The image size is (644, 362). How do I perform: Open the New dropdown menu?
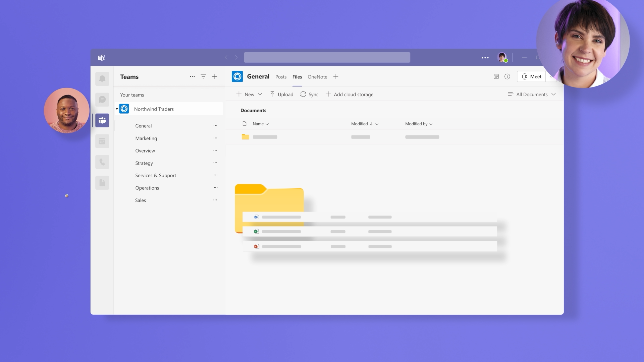pos(249,95)
